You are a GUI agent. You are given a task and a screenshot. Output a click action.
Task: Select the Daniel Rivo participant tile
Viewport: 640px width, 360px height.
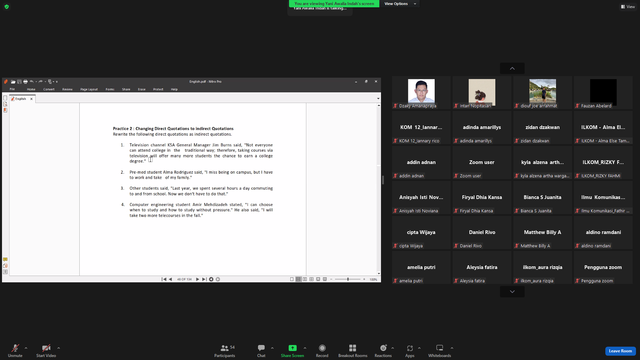click(482, 232)
